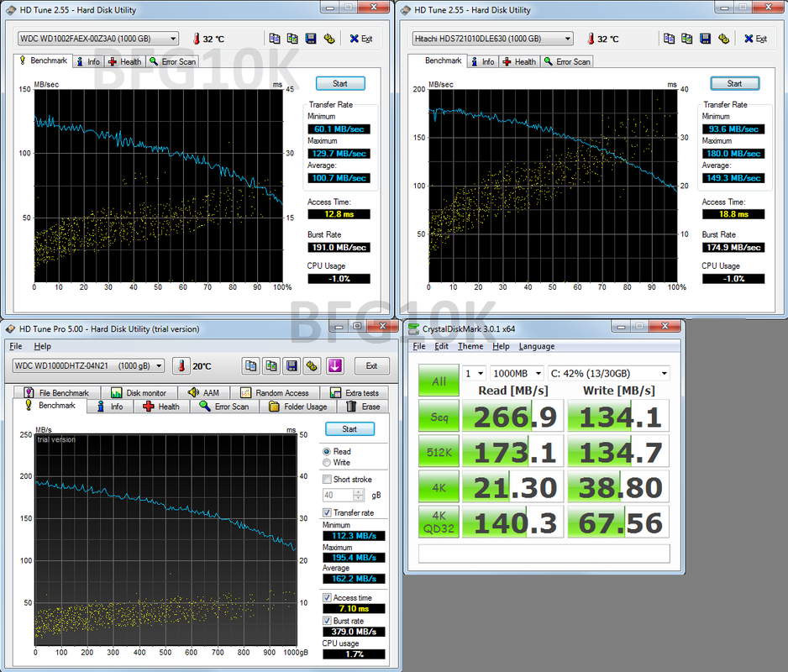Screen dimensions: 788x672
Task: Open Edit menu in CrystalDiskMark
Action: (x=441, y=346)
